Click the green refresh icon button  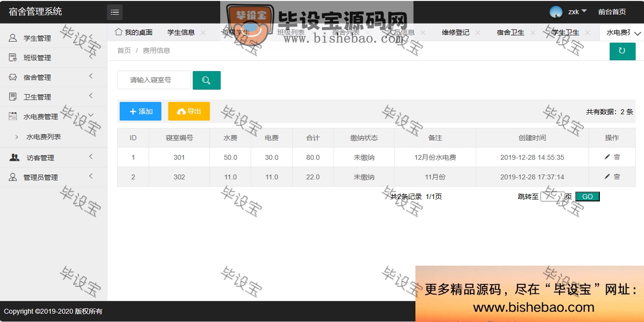(x=622, y=51)
